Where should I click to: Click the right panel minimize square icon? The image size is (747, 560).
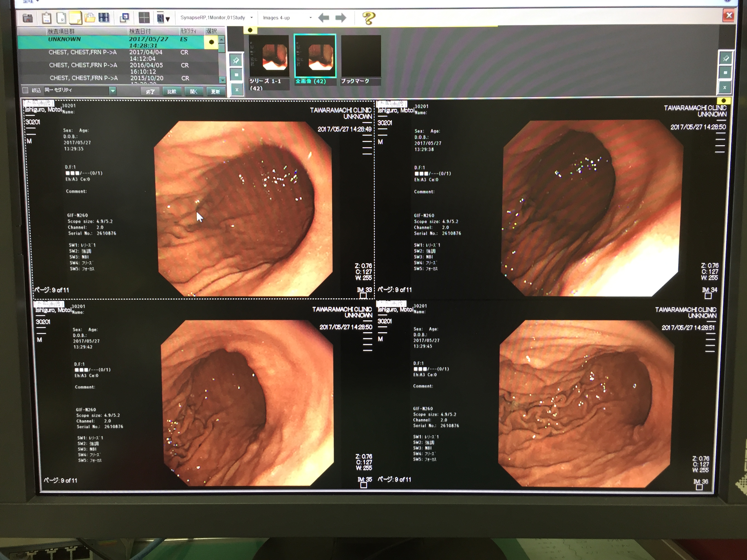[725, 73]
